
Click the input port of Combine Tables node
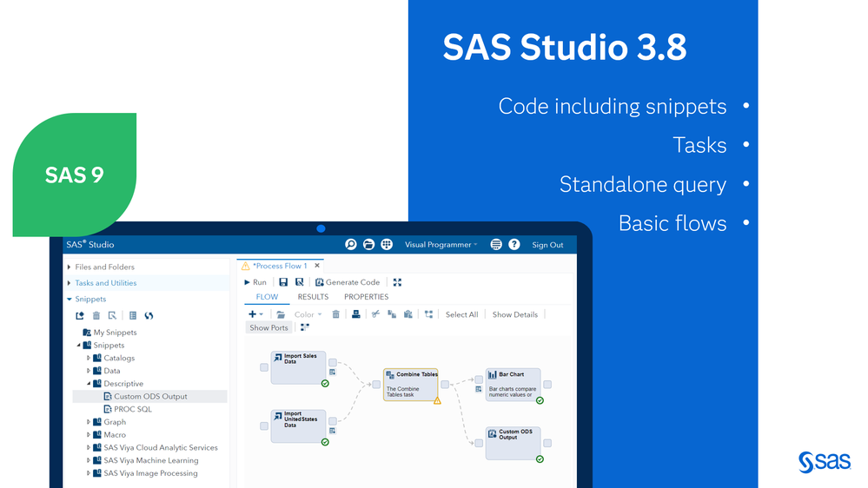point(376,385)
